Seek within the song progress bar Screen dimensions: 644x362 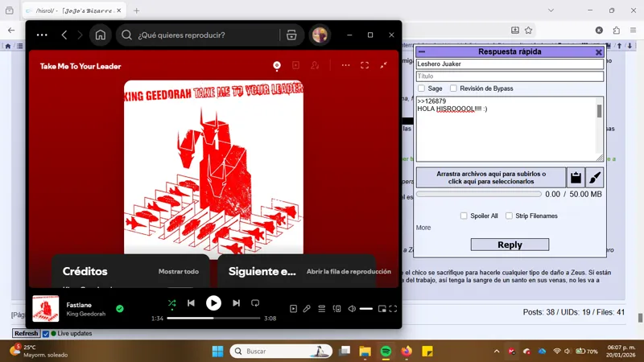pos(213,318)
